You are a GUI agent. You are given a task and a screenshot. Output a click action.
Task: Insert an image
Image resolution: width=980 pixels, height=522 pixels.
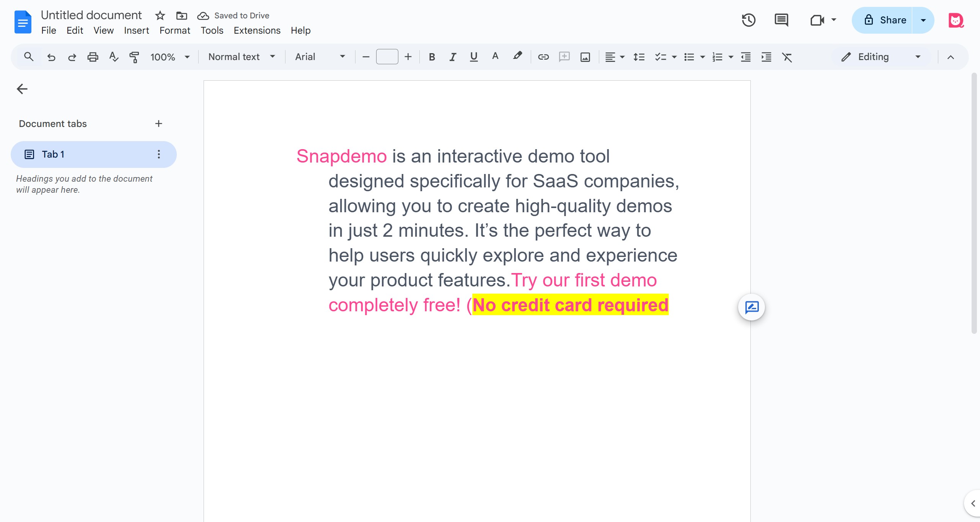585,57
